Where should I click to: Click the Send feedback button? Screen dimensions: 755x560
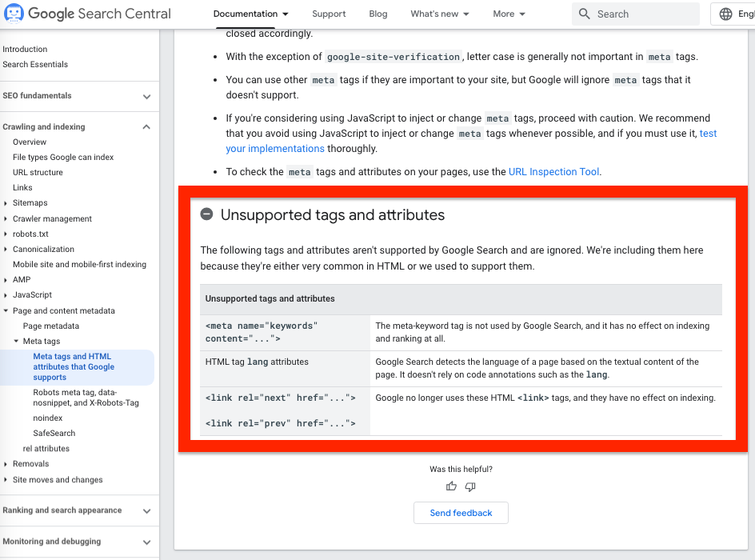click(x=461, y=513)
